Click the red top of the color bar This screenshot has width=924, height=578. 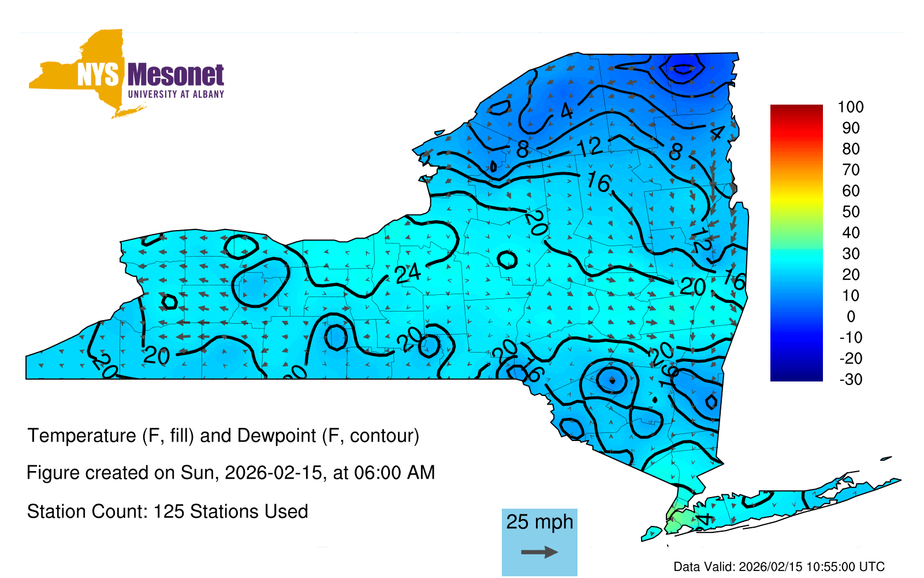coord(796,111)
